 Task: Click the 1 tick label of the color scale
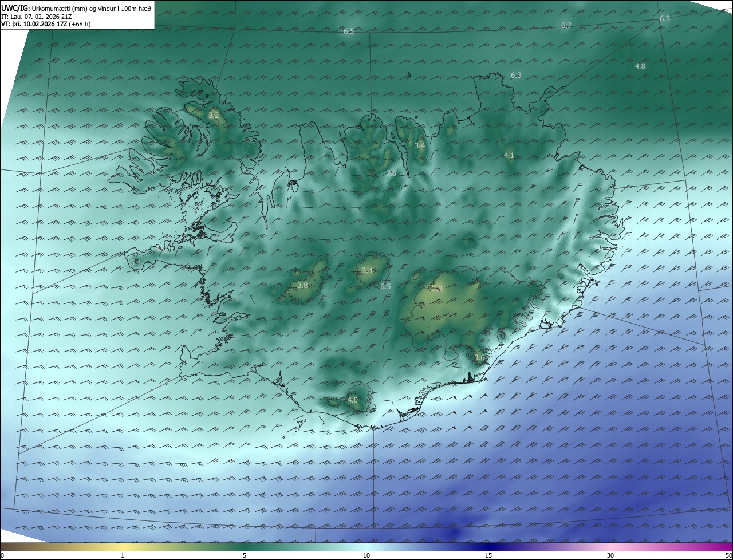[123, 555]
